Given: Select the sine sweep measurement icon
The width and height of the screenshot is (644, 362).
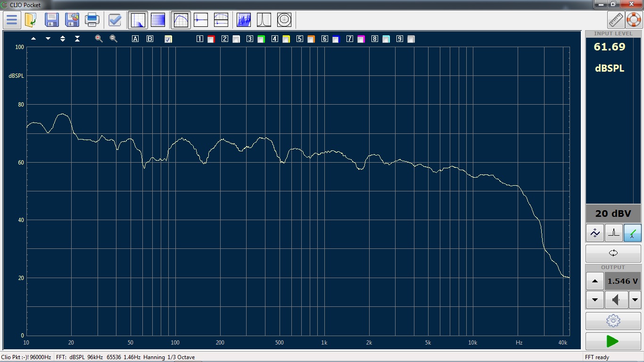Looking at the screenshot, I should click(158, 20).
